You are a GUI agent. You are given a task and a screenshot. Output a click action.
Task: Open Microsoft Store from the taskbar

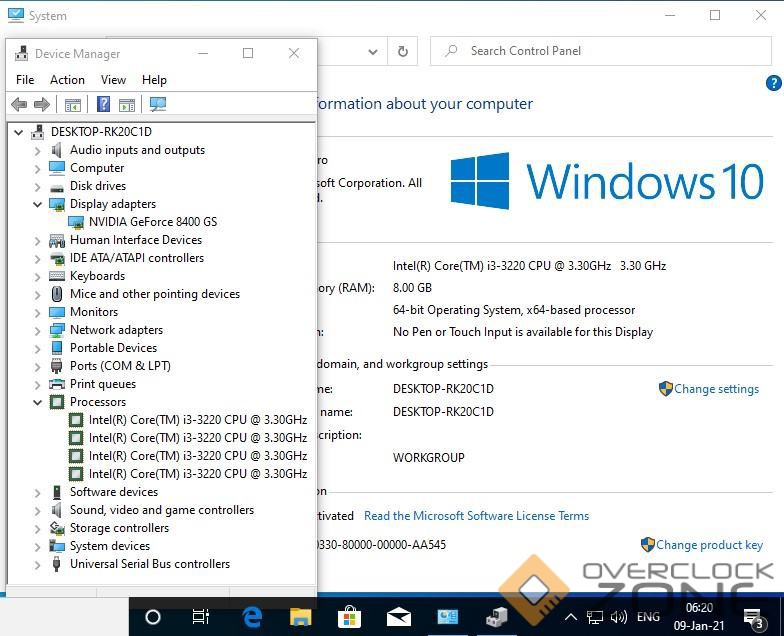point(350,617)
